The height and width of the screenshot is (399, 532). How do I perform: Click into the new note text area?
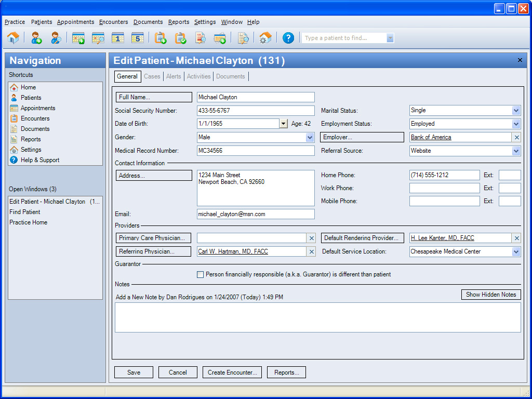317,317
